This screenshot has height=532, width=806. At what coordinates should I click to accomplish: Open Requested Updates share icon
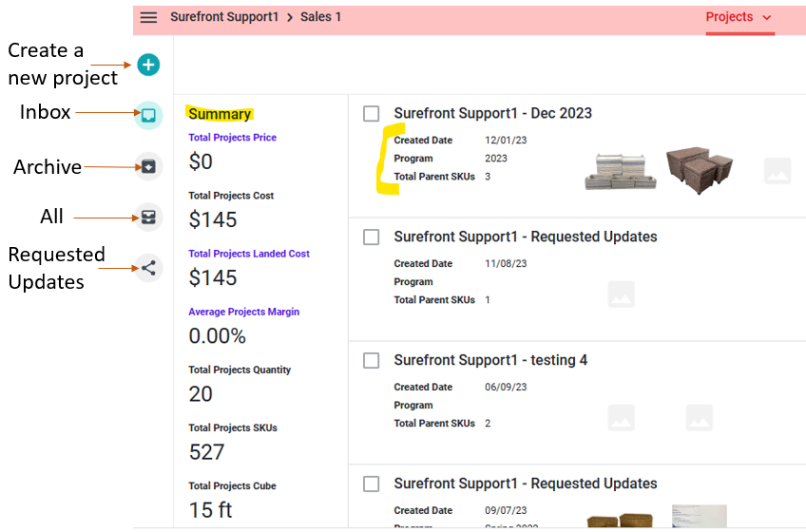(148, 268)
